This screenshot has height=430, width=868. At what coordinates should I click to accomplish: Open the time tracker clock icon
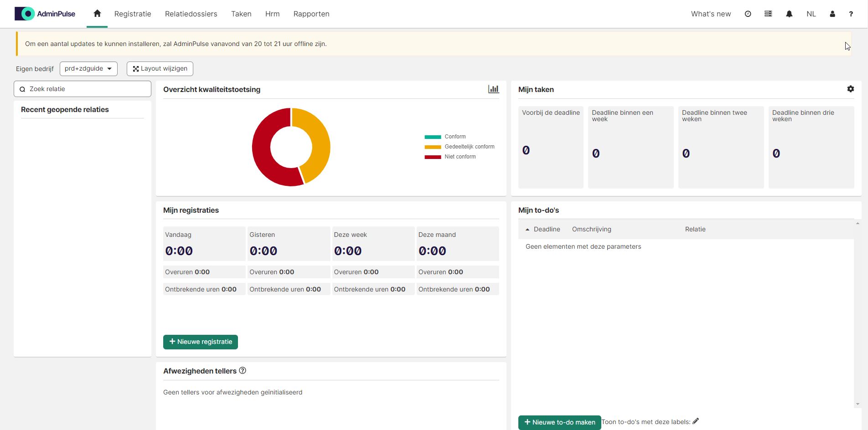[748, 14]
